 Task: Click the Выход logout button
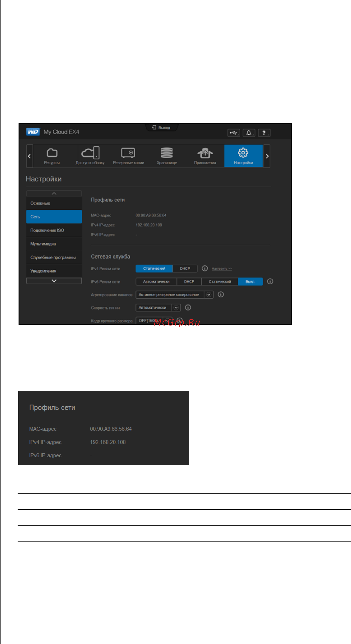click(161, 128)
